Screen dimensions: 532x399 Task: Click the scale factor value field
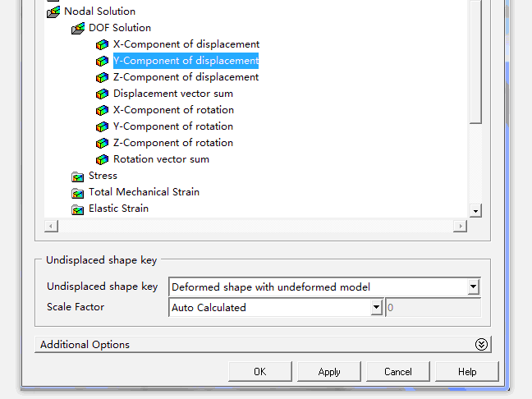pyautogui.click(x=433, y=307)
